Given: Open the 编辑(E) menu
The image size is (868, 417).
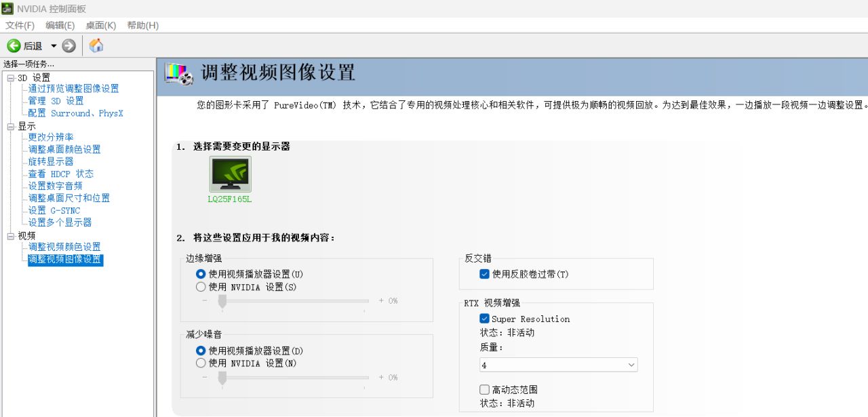Looking at the screenshot, I should (60, 25).
